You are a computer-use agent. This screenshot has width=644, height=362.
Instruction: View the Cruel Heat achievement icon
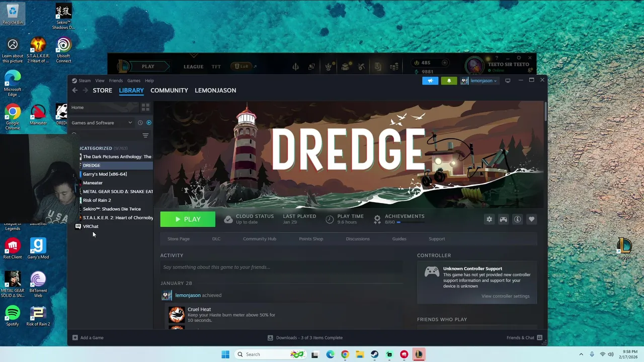pos(177,314)
